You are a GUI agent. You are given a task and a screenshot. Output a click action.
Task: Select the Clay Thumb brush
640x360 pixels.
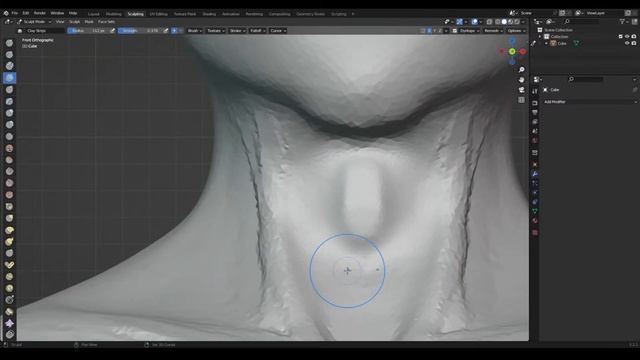[9, 89]
